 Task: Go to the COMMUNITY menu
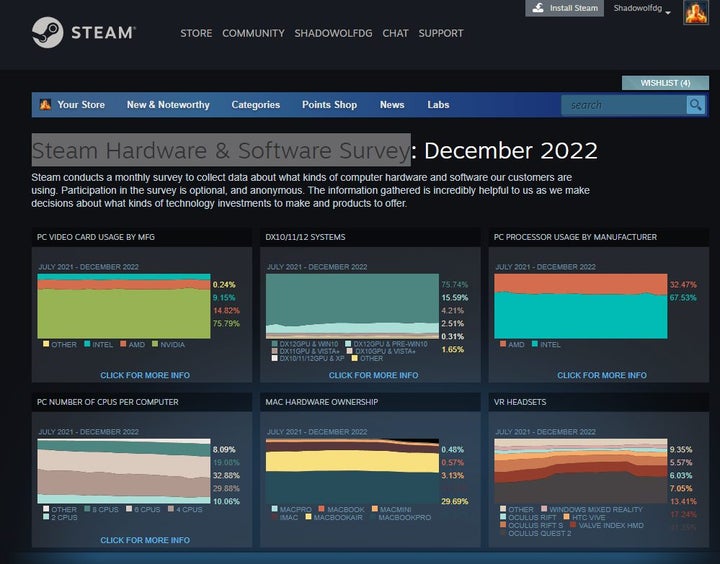point(253,33)
